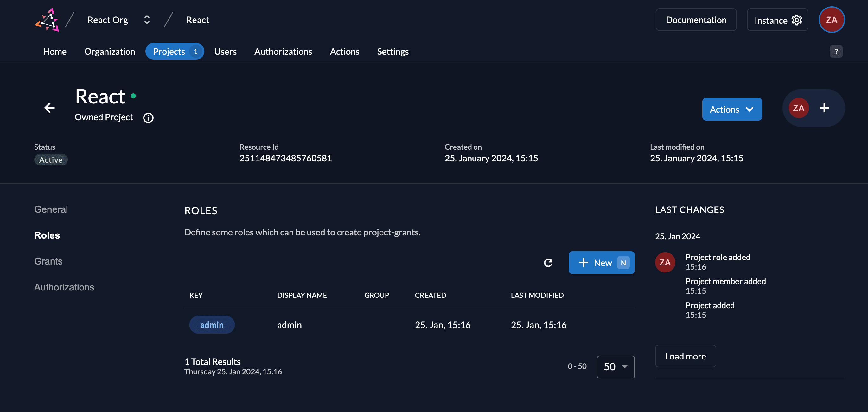Click the admin role key chip
The width and height of the screenshot is (868, 412).
(212, 325)
